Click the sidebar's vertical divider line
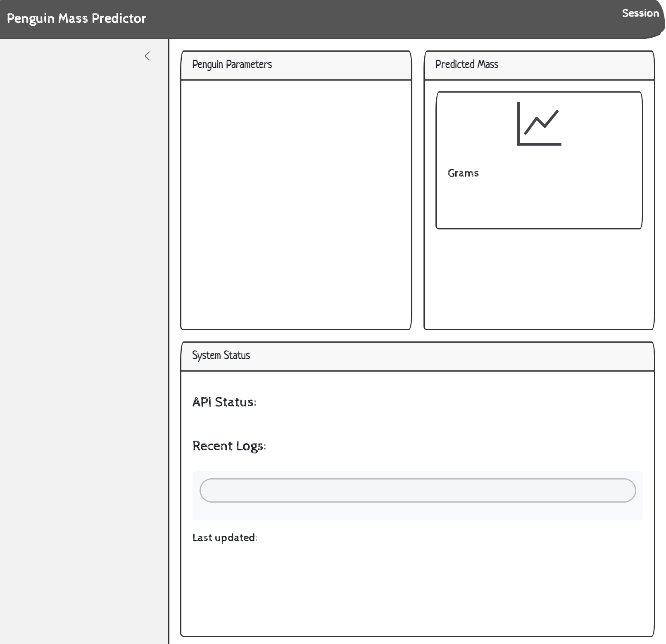Viewport: 666px width, 644px height. tap(169, 331)
